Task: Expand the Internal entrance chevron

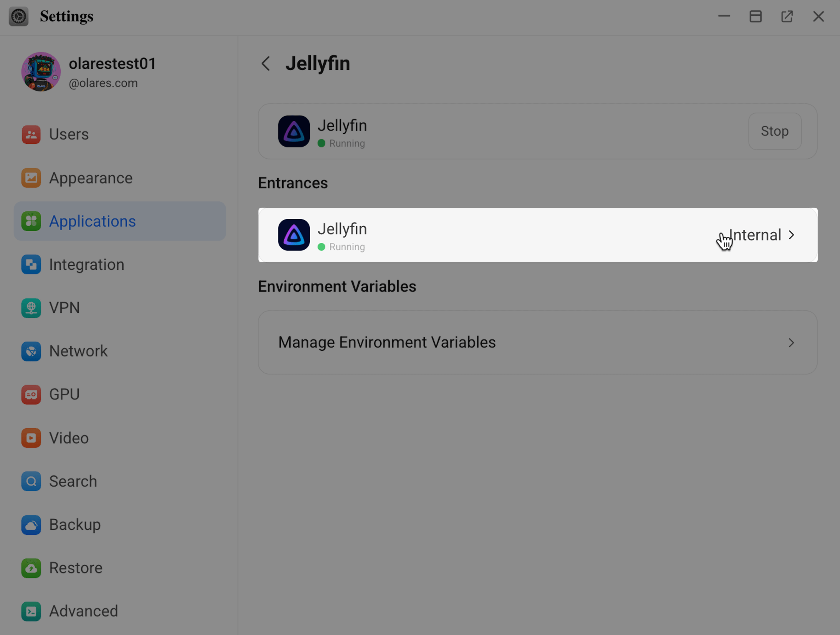Action: point(791,235)
